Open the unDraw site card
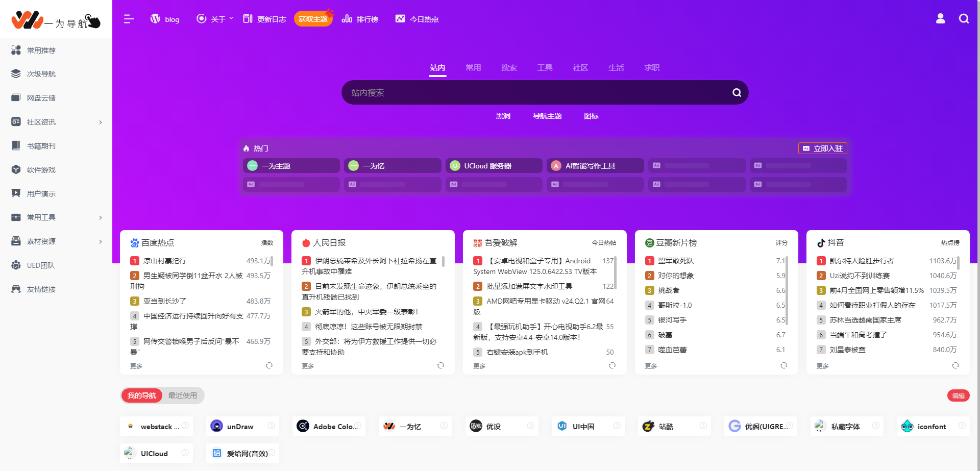 (242, 426)
